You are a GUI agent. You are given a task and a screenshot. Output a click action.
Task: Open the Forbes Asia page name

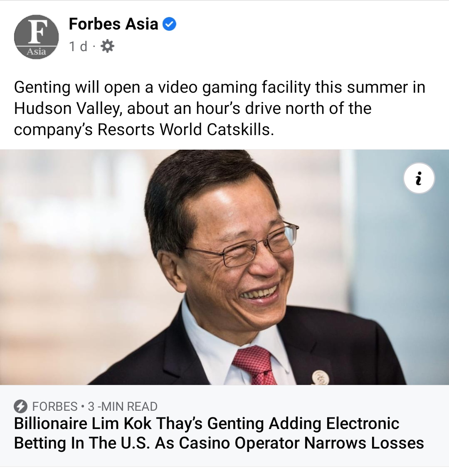(113, 24)
